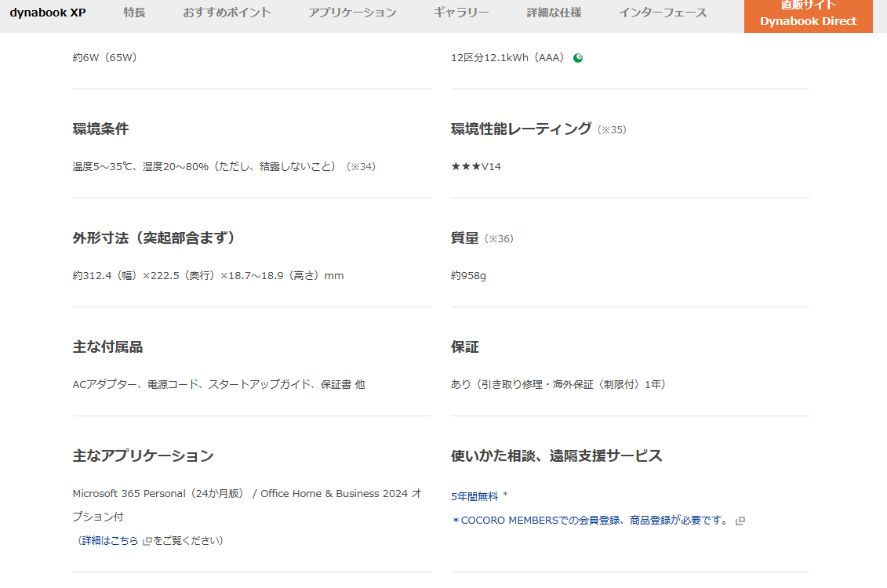Click the ※36 footnote next to 質量
This screenshot has height=588, width=887.
point(499,238)
